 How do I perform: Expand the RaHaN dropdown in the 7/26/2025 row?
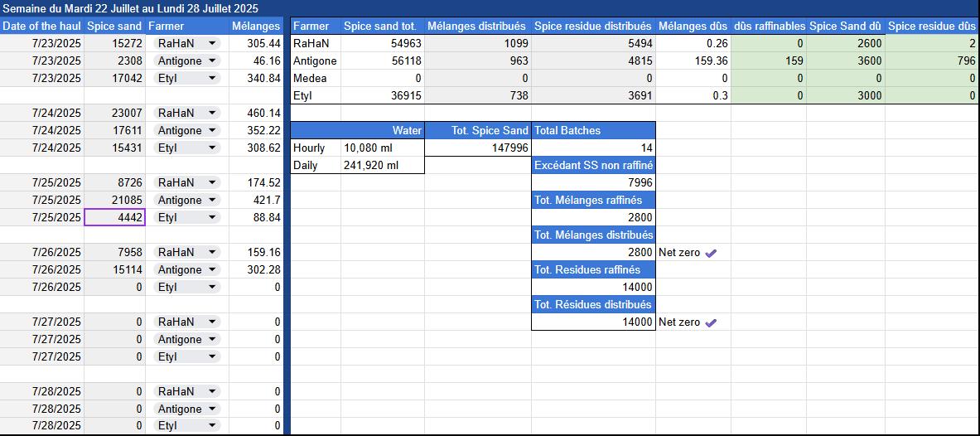point(212,252)
